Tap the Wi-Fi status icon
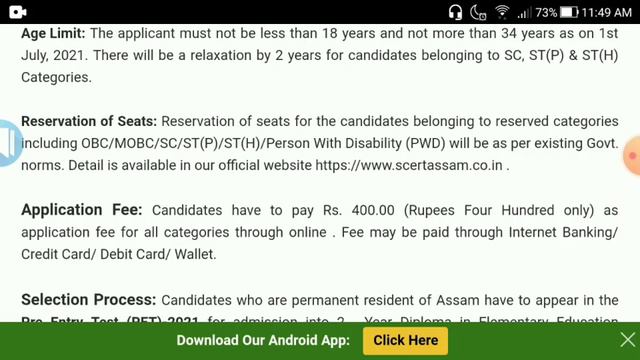This screenshot has width=640, height=360. pyautogui.click(x=502, y=12)
